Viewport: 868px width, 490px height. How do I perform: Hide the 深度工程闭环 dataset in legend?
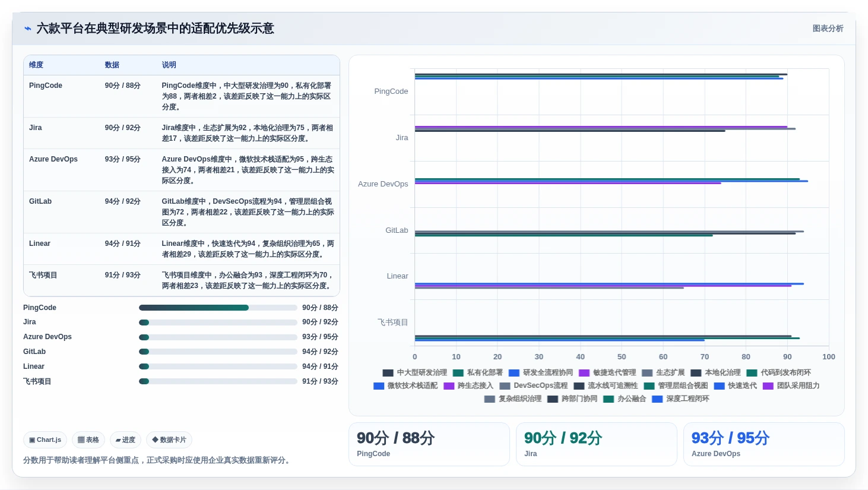click(x=680, y=399)
